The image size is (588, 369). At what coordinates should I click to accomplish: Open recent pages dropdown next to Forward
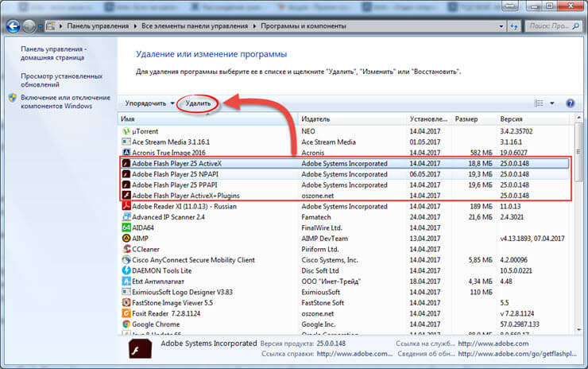[40, 26]
